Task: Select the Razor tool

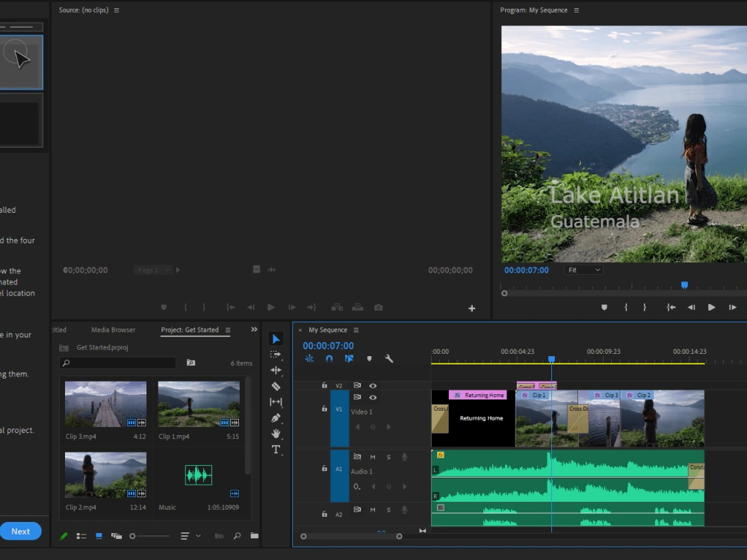Action: tap(276, 386)
